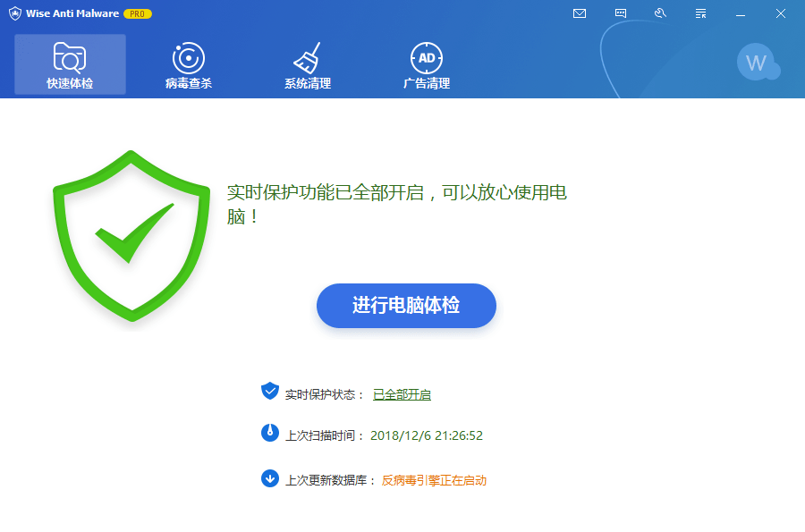Viewport: 805px width, 532px height.
Task: Click the envelope mail icon in title bar
Action: coord(580,13)
